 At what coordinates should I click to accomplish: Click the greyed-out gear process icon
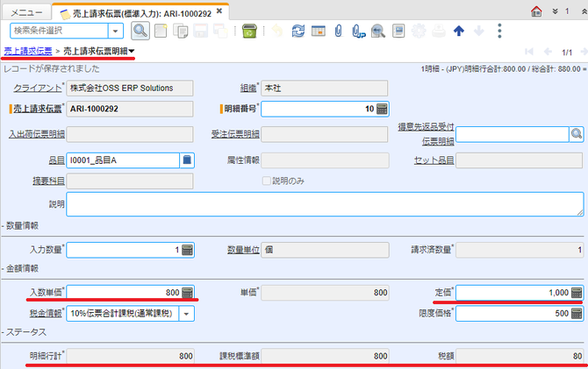[x=419, y=31]
